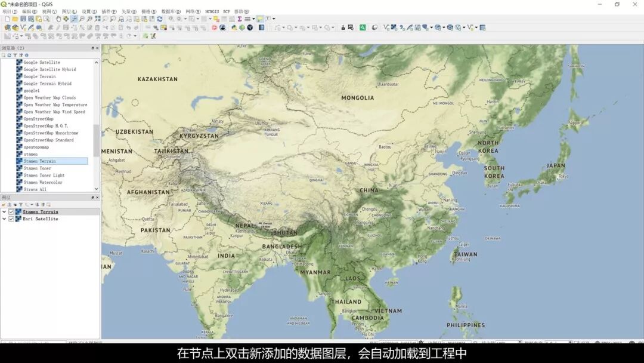The width and height of the screenshot is (644, 363).
Task: Select OpenStreetMap Monochrome entry
Action: [x=51, y=133]
